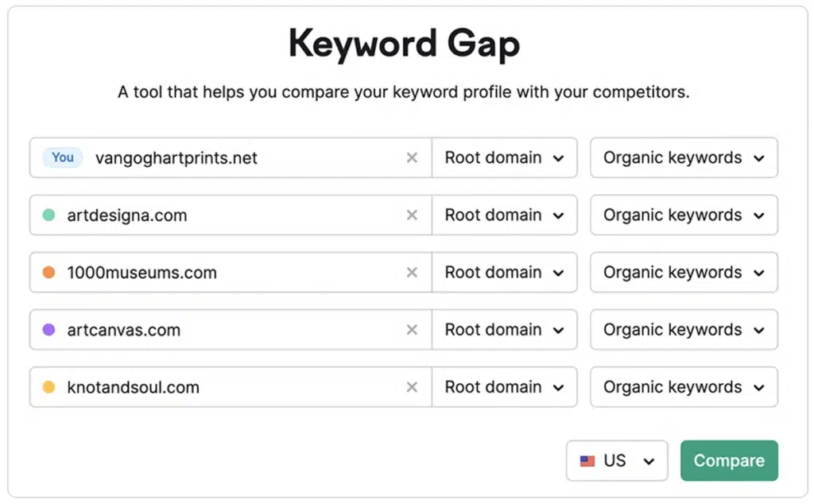Click the US flag icon

click(x=587, y=460)
